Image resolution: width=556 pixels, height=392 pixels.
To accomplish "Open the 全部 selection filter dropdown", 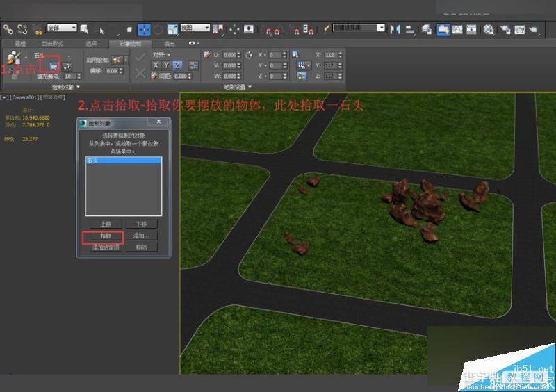I will click(x=62, y=27).
